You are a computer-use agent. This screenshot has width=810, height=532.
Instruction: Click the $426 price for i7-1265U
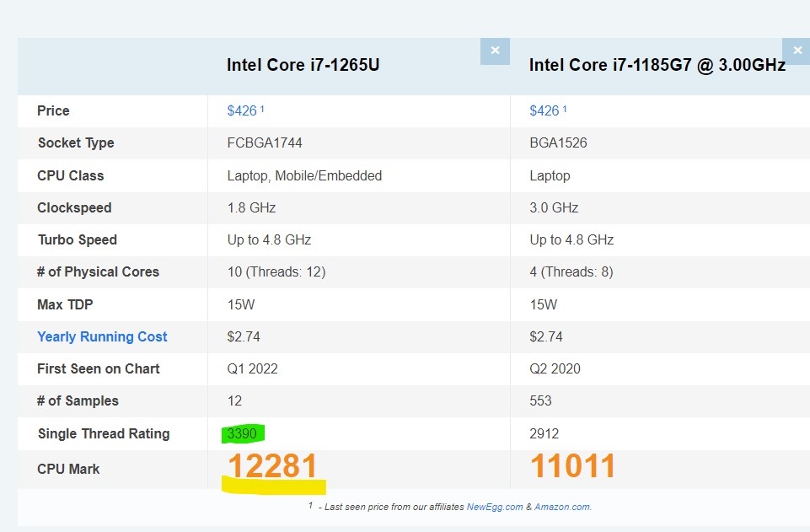[242, 110]
